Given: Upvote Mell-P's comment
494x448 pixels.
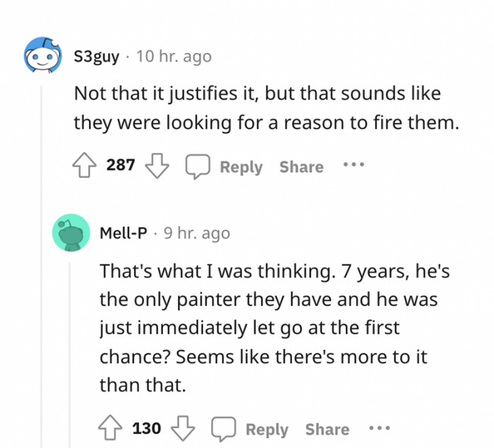Looking at the screenshot, I should tap(111, 428).
